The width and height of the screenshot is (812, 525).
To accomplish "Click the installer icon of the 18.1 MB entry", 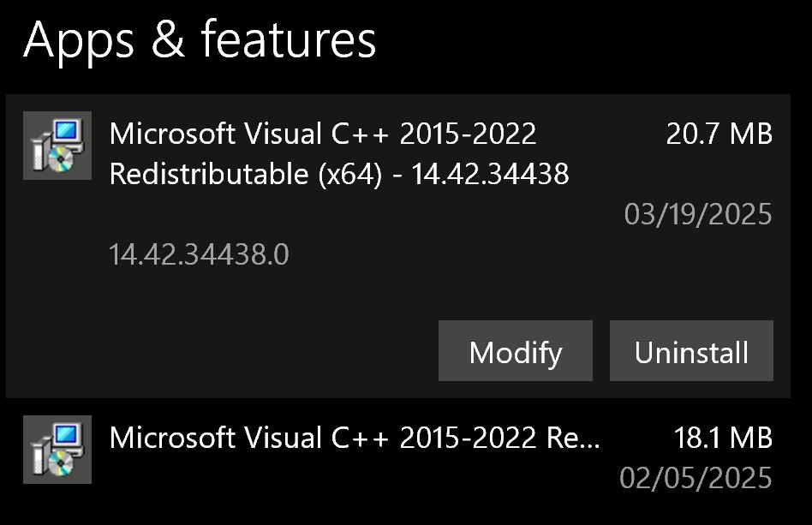I will [x=57, y=449].
